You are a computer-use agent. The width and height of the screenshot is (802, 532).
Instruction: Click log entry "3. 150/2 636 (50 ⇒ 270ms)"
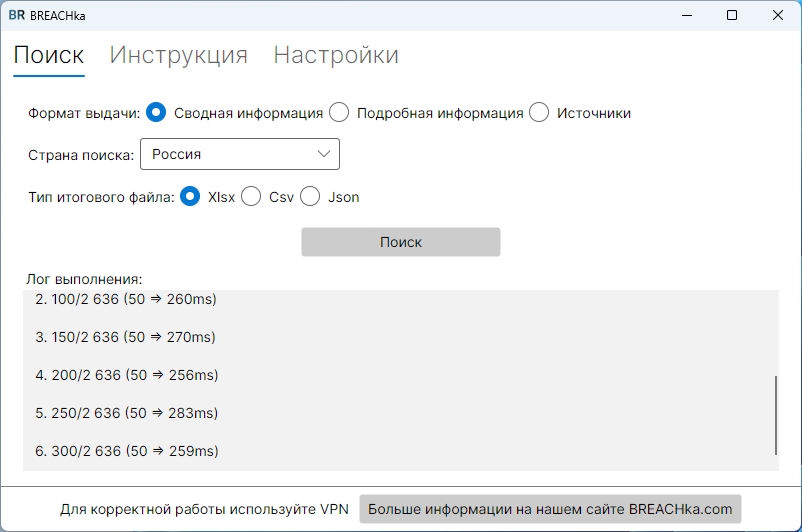click(125, 337)
